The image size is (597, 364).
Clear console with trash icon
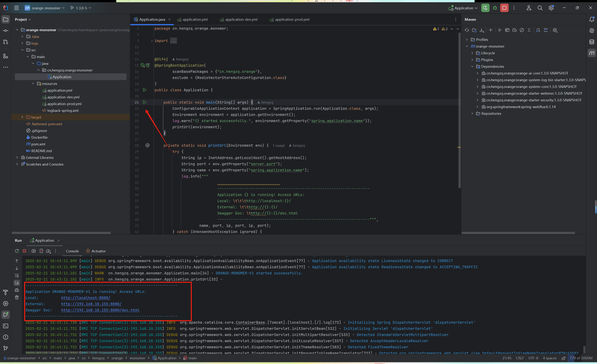tap(17, 297)
